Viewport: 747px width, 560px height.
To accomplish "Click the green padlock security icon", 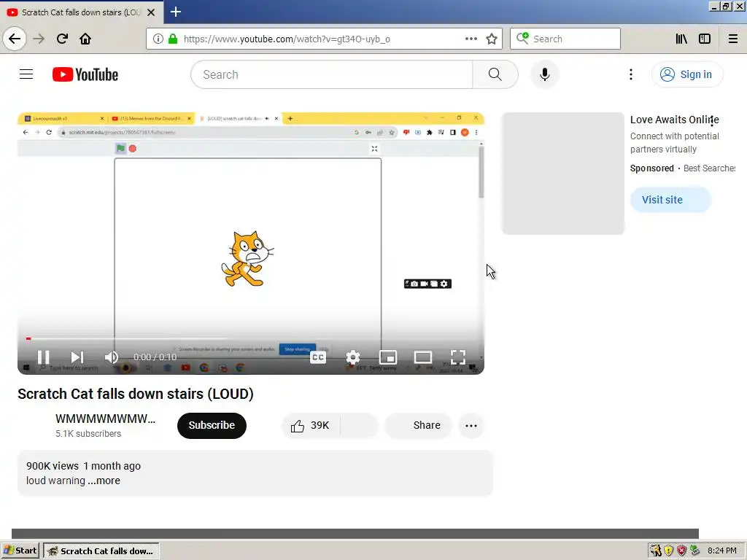I will click(x=172, y=39).
